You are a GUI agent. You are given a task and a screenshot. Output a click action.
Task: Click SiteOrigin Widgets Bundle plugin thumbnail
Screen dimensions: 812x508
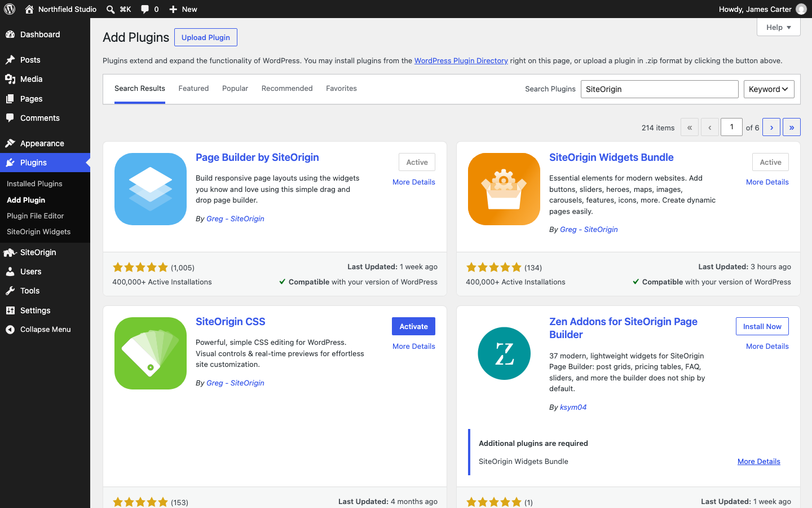pos(504,189)
